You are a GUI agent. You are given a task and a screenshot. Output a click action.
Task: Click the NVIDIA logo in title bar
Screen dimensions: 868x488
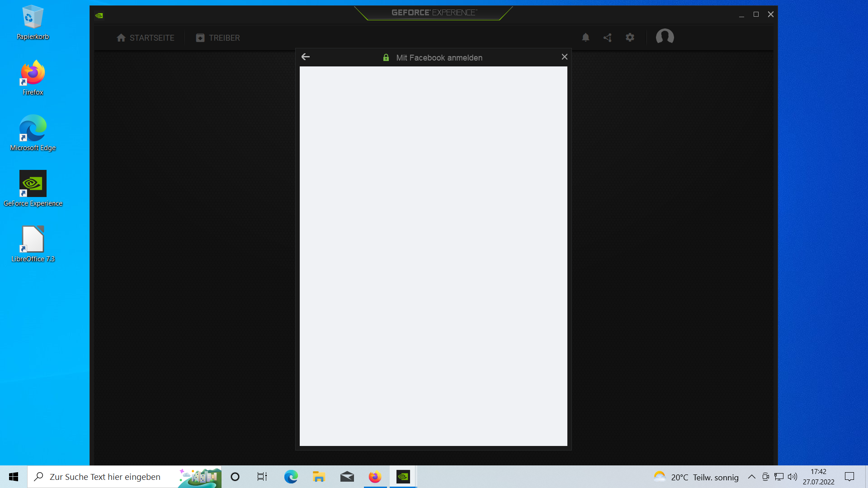coord(99,15)
